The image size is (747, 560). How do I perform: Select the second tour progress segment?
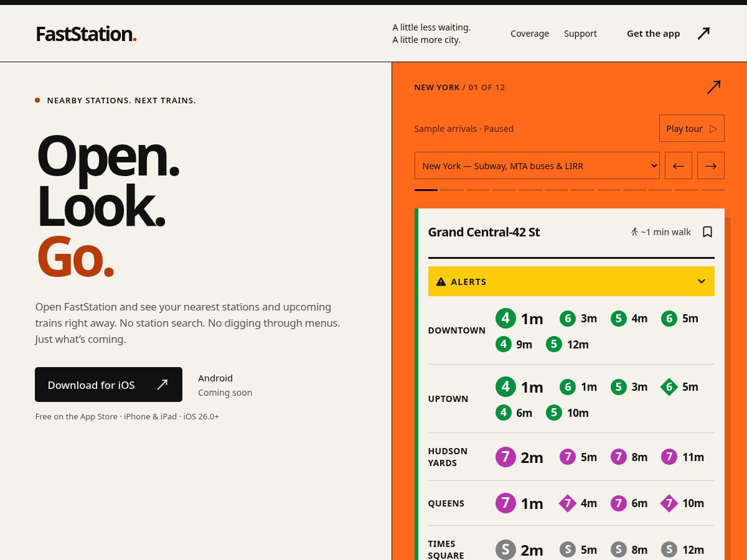[452, 190]
